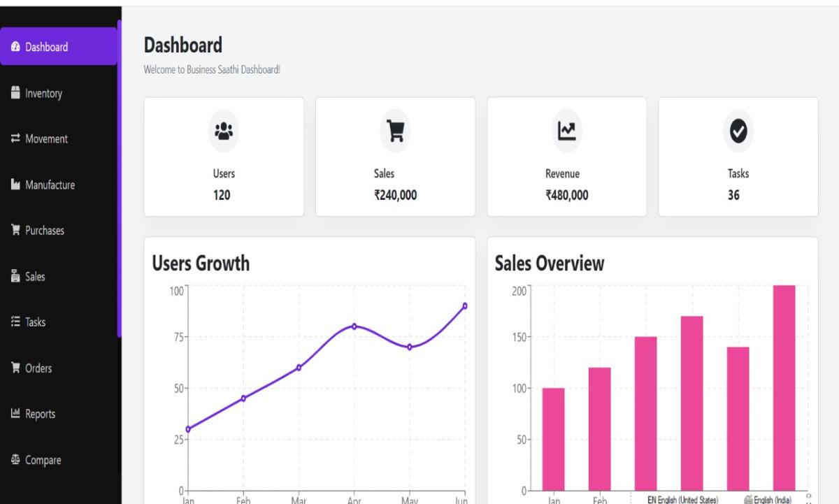The image size is (839, 504).
Task: Click the Reports bar chart icon
Action: click(x=15, y=414)
